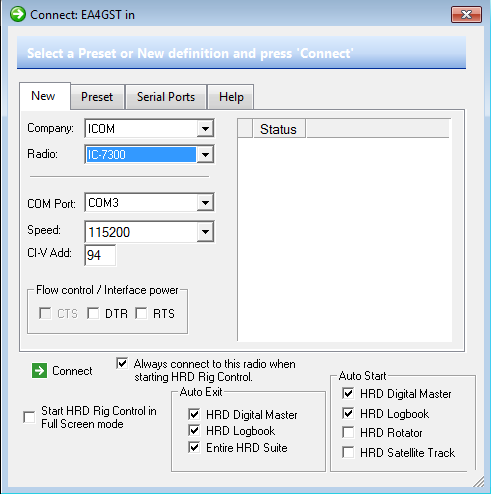Select the Help tab

231,97
